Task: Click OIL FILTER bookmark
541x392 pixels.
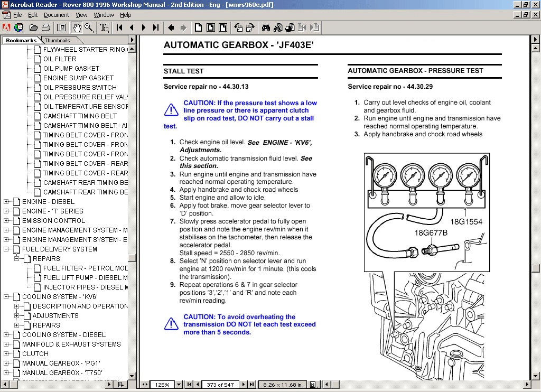Action: click(60, 59)
